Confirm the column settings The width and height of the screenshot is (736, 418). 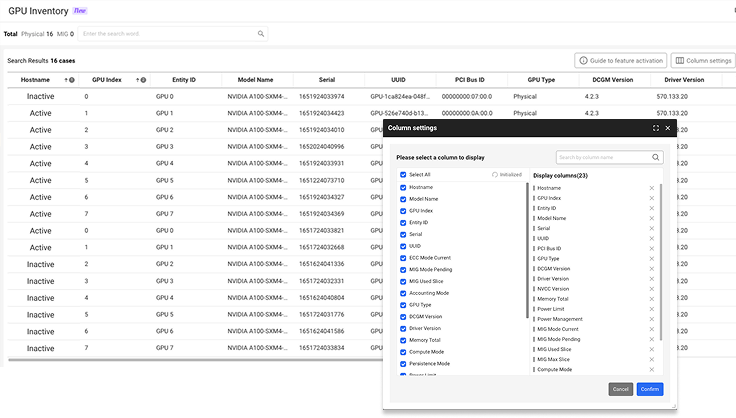[649, 389]
